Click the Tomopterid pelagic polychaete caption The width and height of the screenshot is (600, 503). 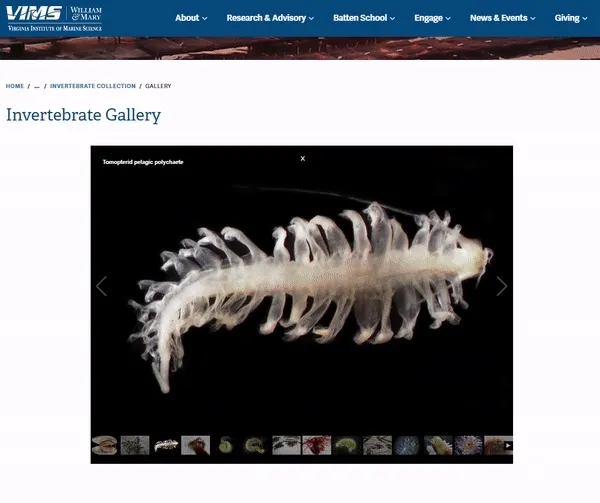pyautogui.click(x=143, y=162)
